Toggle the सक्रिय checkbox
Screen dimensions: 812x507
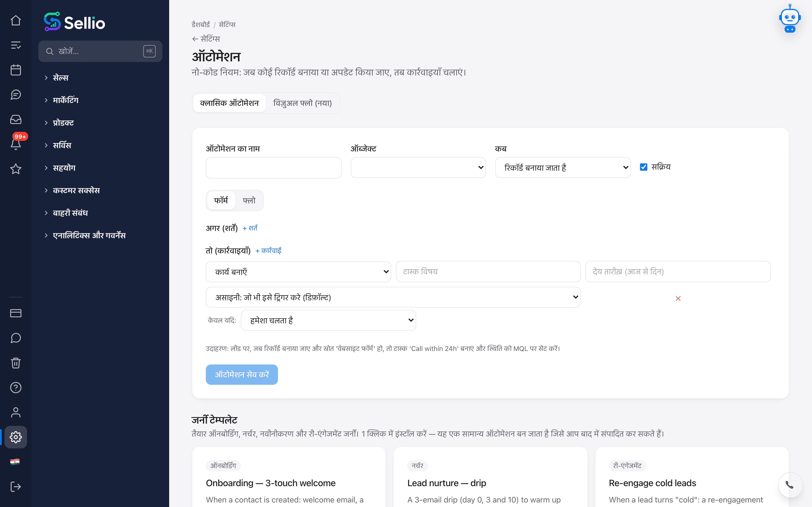tap(643, 167)
